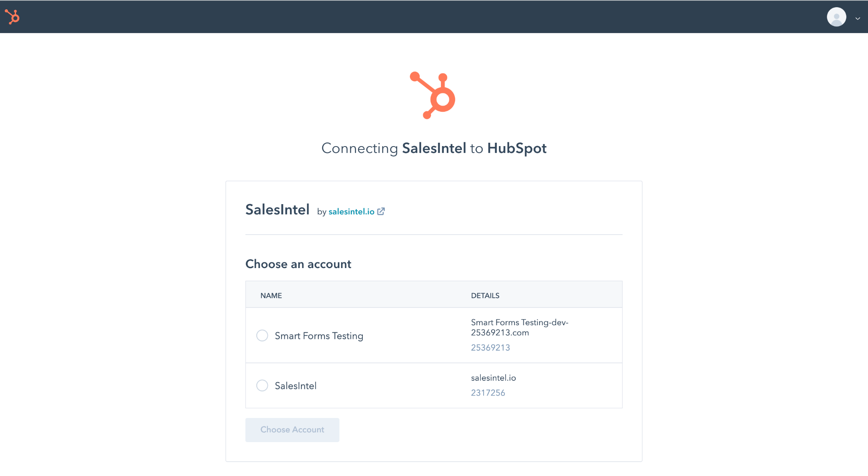This screenshot has height=476, width=868.
Task: Click the NAME column header
Action: 271,296
